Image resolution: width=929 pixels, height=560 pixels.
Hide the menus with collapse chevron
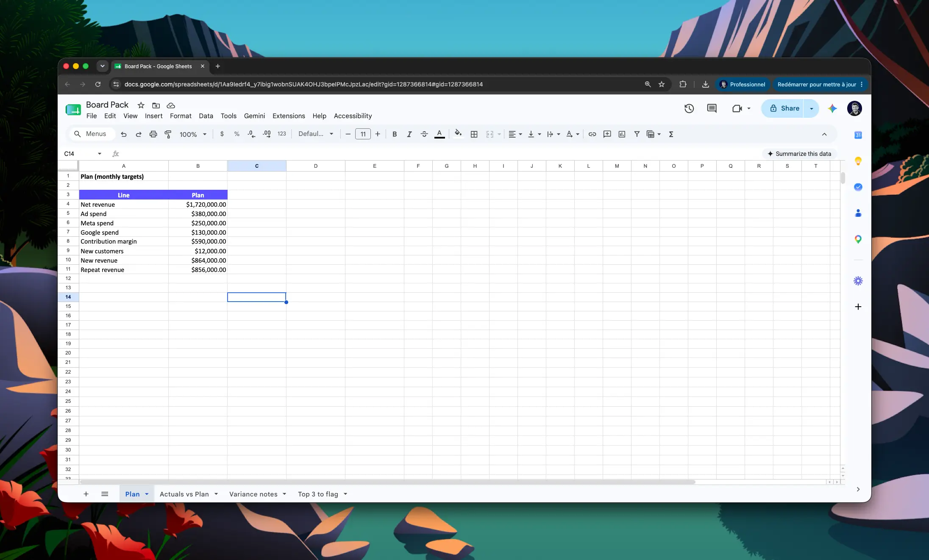(x=824, y=134)
